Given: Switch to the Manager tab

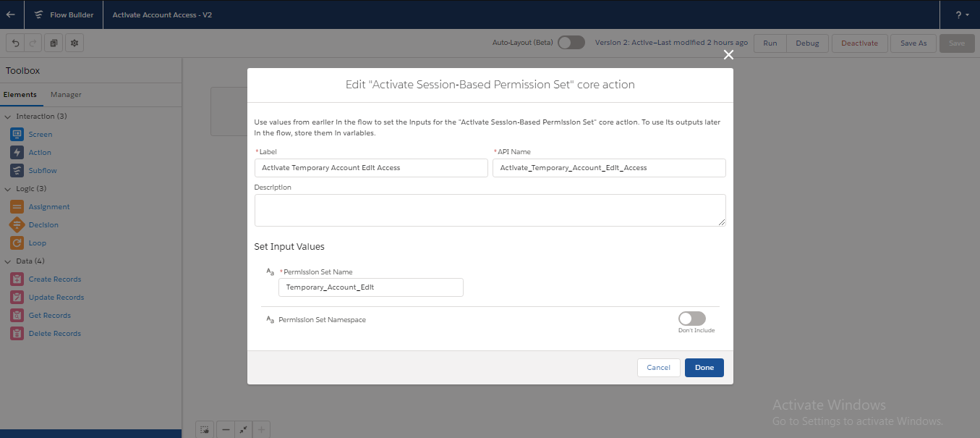Looking at the screenshot, I should 65,94.
